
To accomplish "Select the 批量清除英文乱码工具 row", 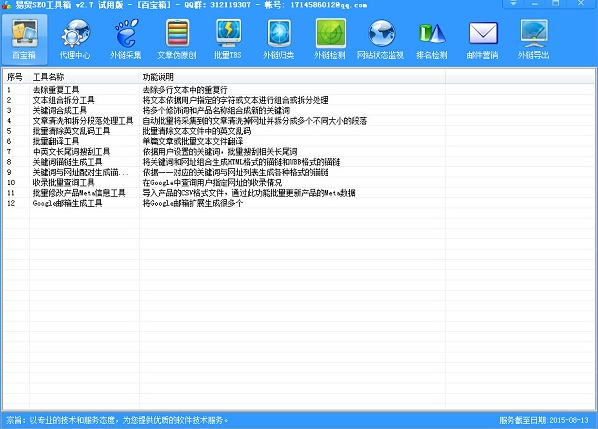I will pos(299,131).
